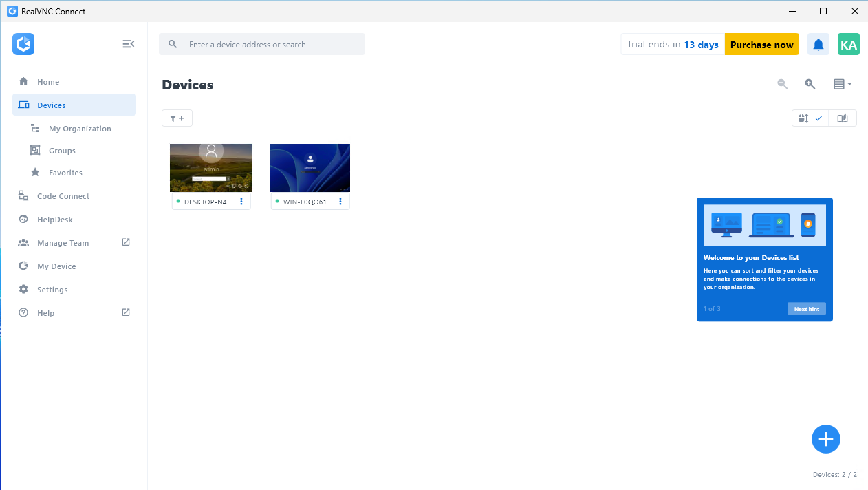Collapse the navigation sidebar
The height and width of the screenshot is (490, 868).
[x=129, y=43]
